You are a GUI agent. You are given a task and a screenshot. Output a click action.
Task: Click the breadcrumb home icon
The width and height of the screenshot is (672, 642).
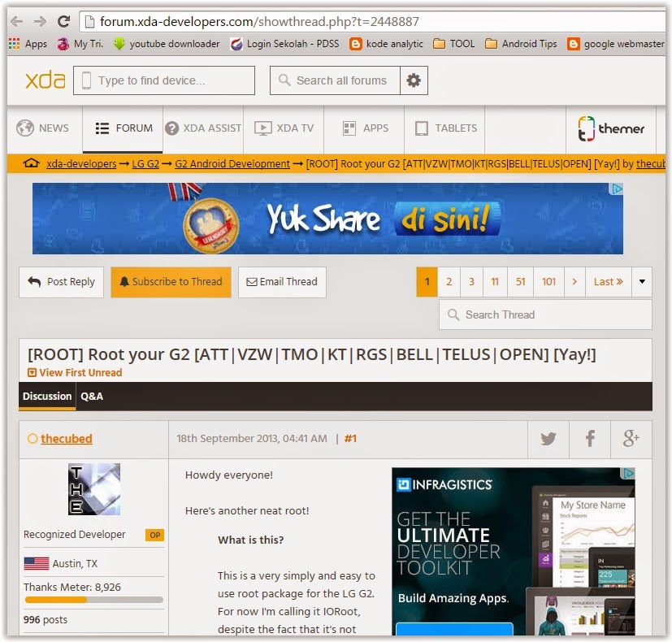point(32,163)
